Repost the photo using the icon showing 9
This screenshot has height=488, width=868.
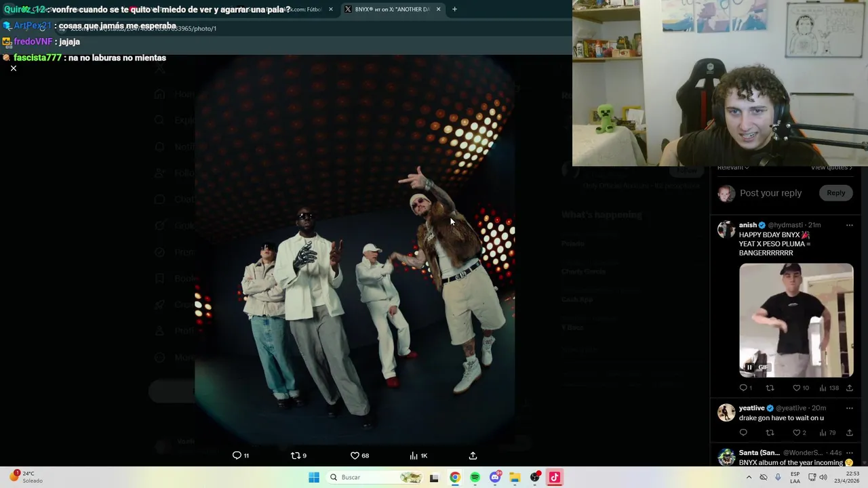click(x=298, y=455)
